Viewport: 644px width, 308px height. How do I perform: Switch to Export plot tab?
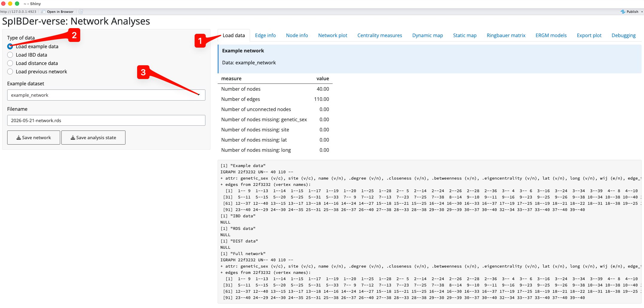(x=589, y=35)
